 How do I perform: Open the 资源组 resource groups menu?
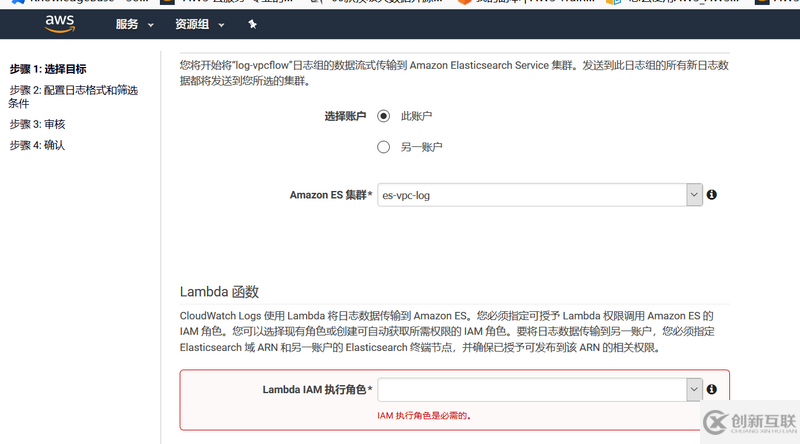click(199, 24)
